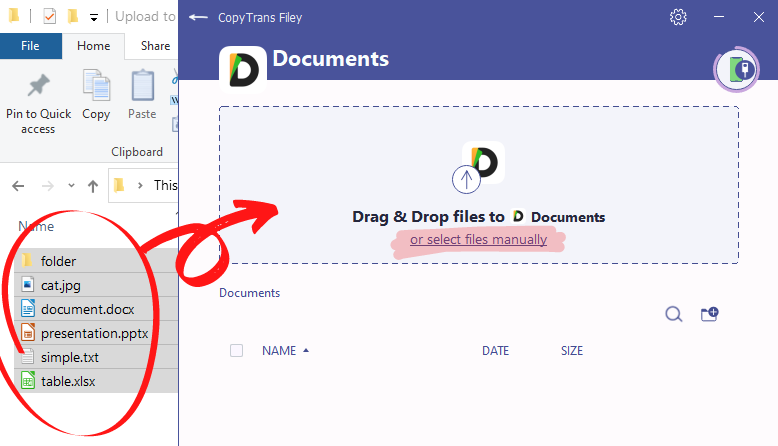This screenshot has width=778, height=446.
Task: Close the CopyTrans Filey window
Action: pyautogui.click(x=759, y=17)
